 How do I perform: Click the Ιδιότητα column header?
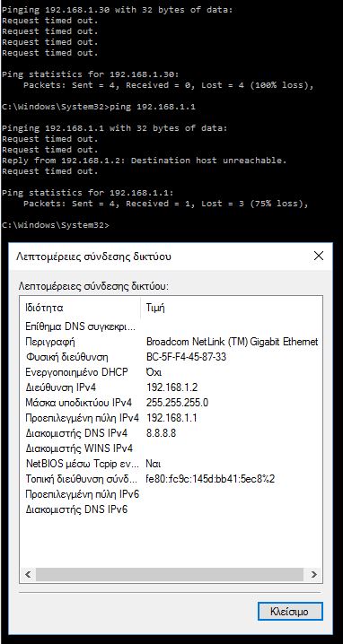coord(80,308)
